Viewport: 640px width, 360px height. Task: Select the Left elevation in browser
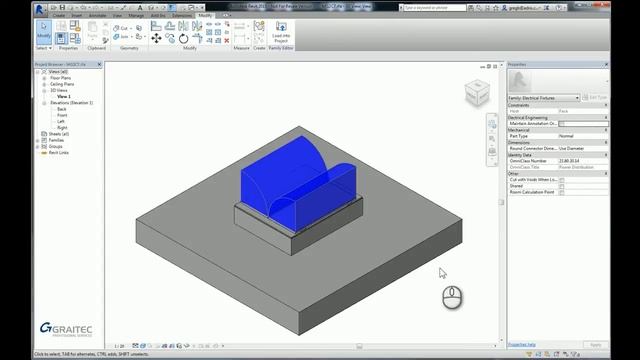(x=61, y=122)
